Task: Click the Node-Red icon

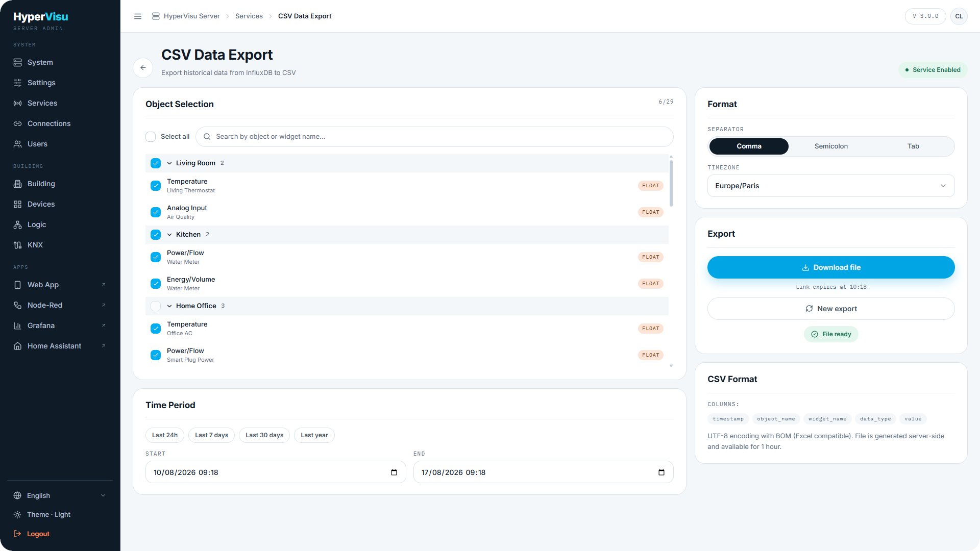Action: (x=17, y=305)
